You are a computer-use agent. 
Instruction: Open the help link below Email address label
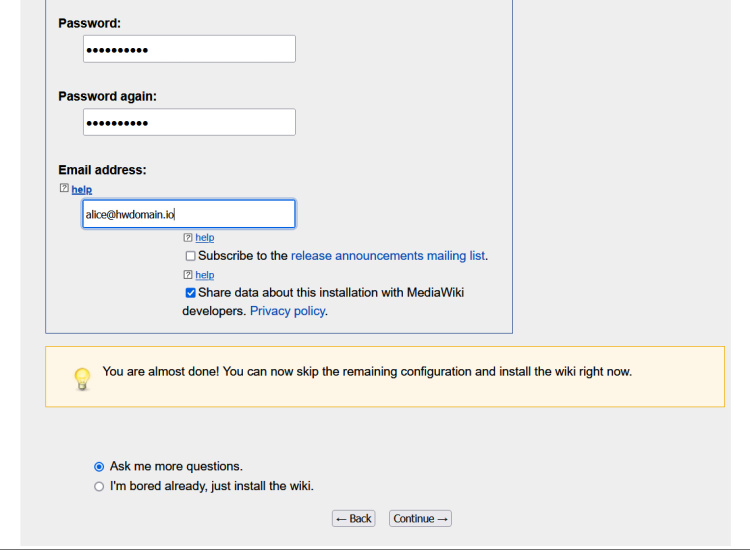[x=82, y=189]
